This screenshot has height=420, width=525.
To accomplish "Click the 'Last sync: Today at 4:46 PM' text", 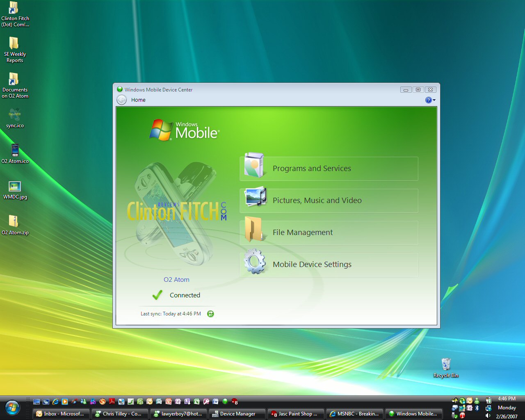I will [171, 314].
